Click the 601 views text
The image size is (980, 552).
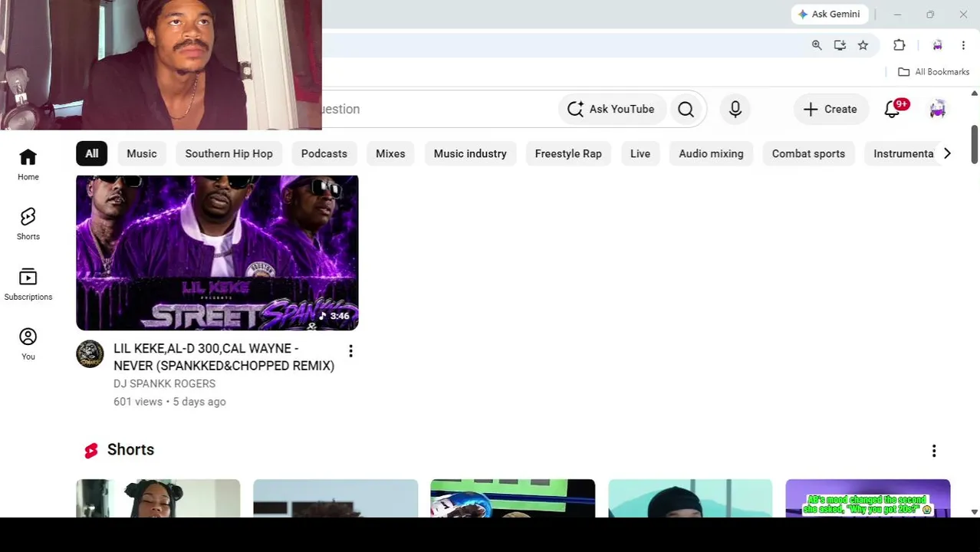[x=138, y=402]
